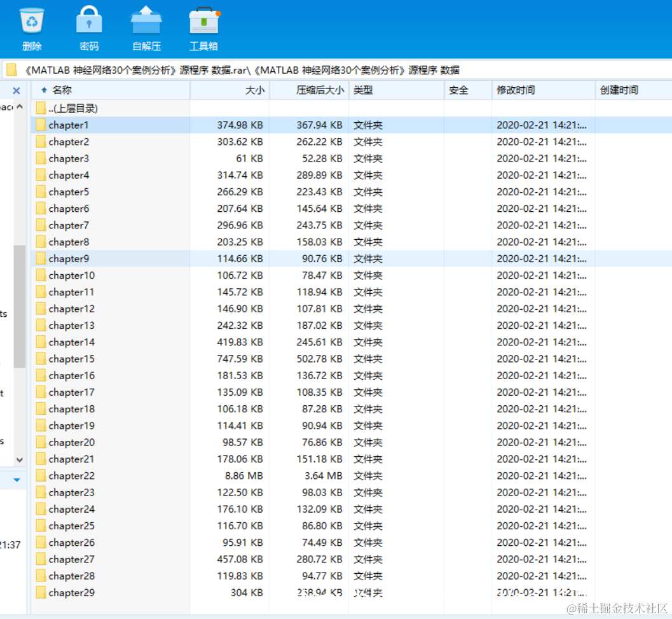
Task: Sort the list by 名称 column
Action: pyautogui.click(x=111, y=90)
